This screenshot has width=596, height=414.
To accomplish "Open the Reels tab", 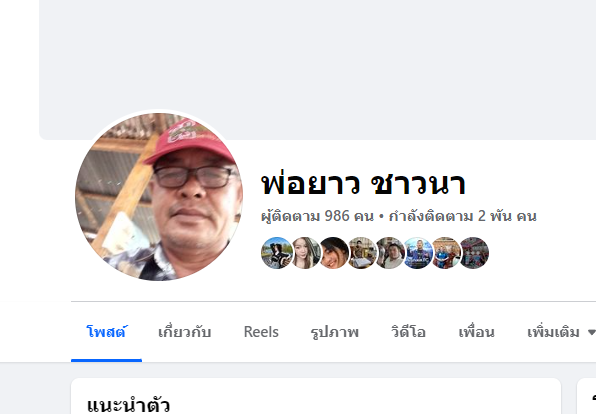I will tap(261, 332).
